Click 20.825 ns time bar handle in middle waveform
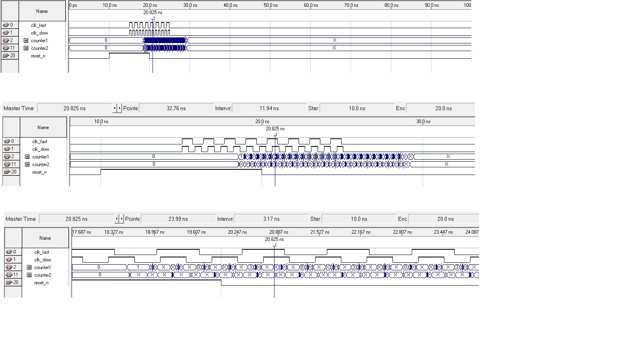 click(x=275, y=134)
